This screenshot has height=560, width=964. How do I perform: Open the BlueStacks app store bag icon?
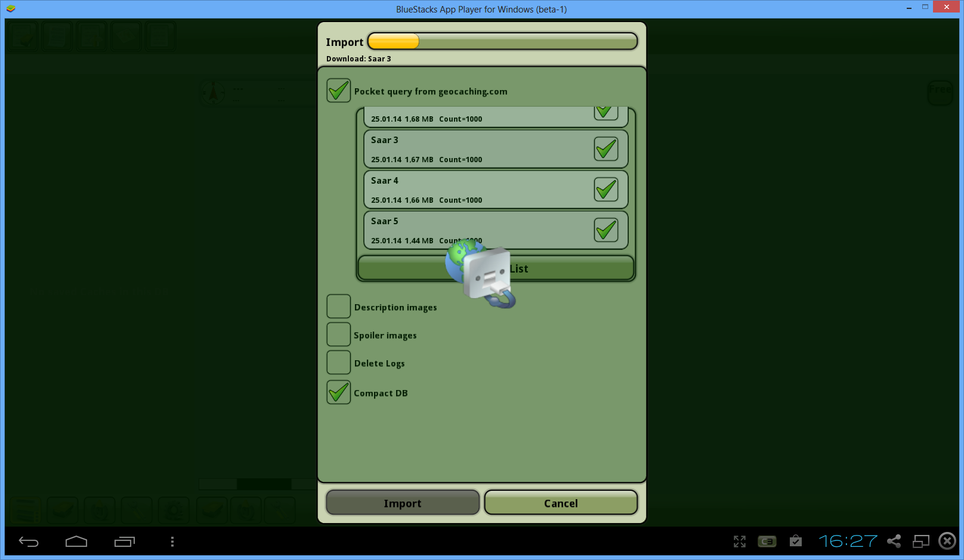tap(796, 541)
